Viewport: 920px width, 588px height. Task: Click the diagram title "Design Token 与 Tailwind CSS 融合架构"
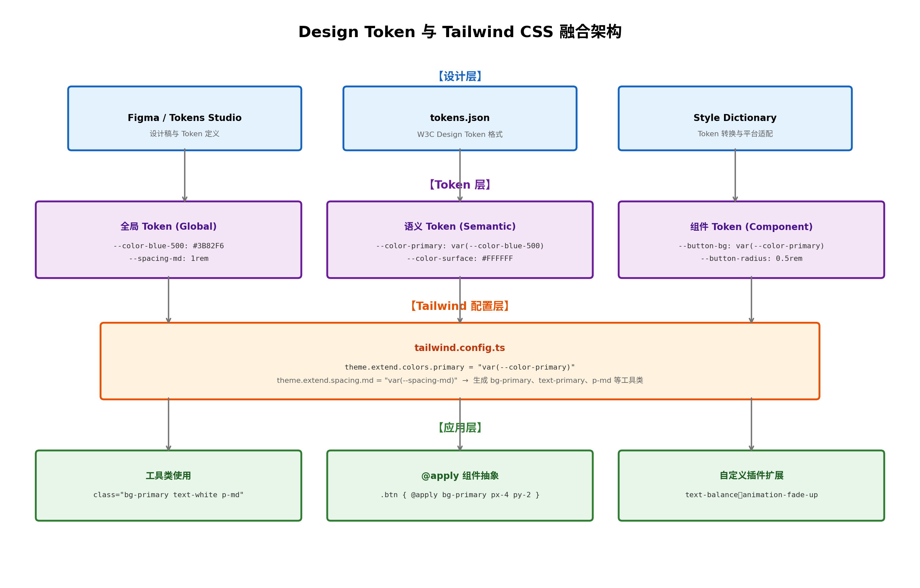[460, 32]
